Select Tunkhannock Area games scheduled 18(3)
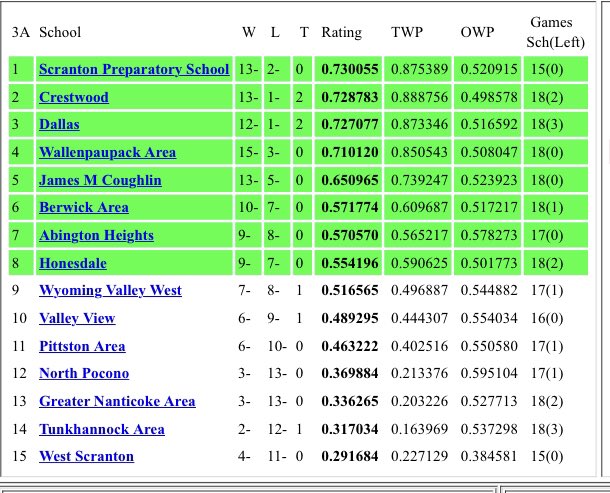 coord(547,429)
